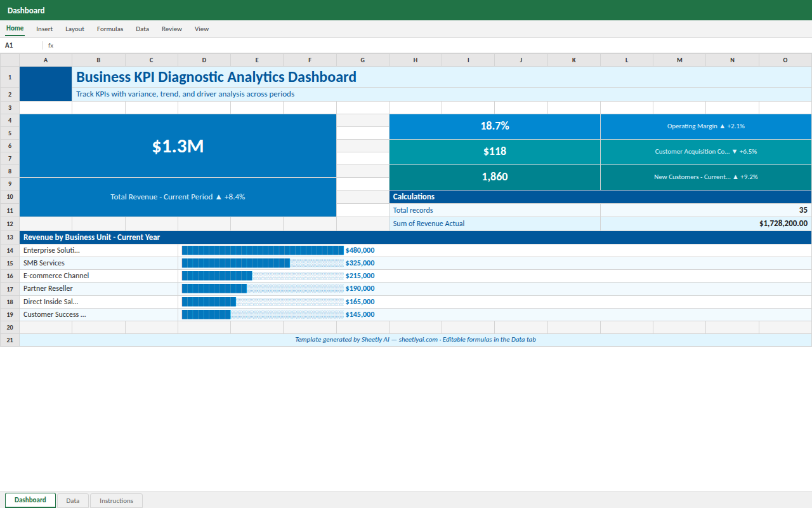This screenshot has height=508, width=812.
Task: Select the $1.3M total revenue value
Action: 178,146
